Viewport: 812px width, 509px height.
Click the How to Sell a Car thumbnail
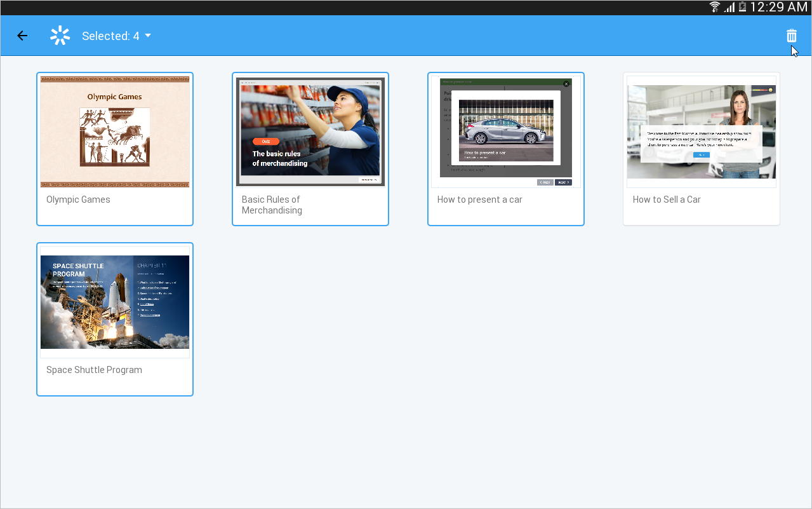(x=701, y=132)
